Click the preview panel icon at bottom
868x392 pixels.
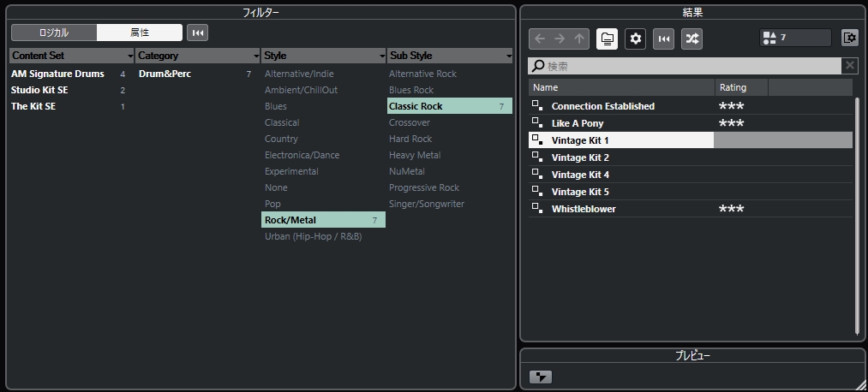(x=541, y=377)
